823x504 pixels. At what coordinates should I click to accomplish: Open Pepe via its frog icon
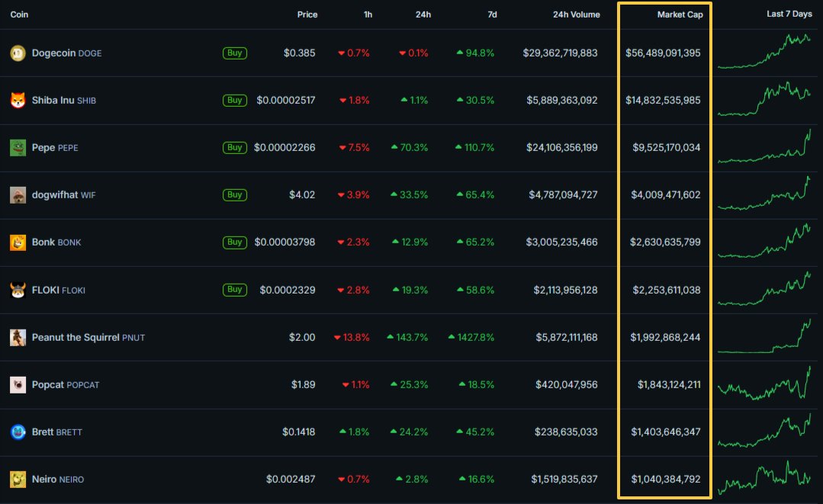(x=18, y=148)
